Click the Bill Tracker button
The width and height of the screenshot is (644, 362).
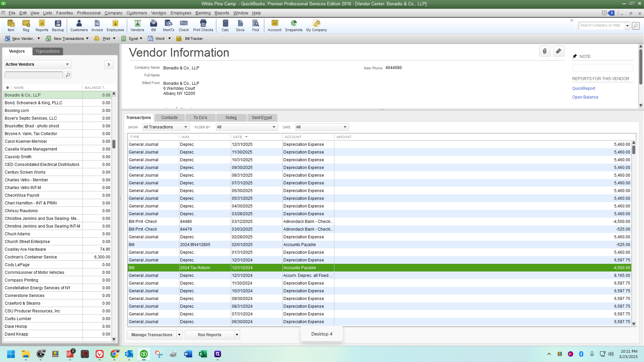click(x=190, y=39)
